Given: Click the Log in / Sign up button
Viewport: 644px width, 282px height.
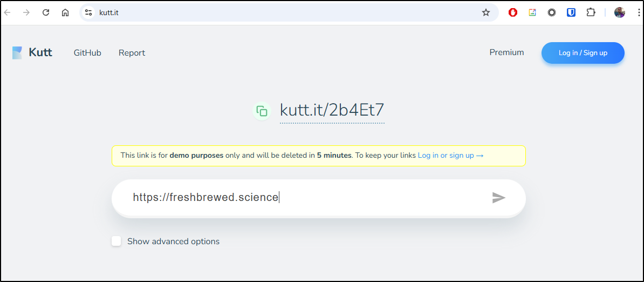Looking at the screenshot, I should 583,53.
